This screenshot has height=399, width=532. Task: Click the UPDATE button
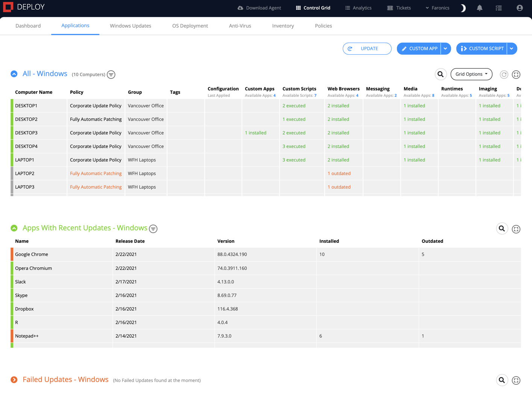click(367, 49)
